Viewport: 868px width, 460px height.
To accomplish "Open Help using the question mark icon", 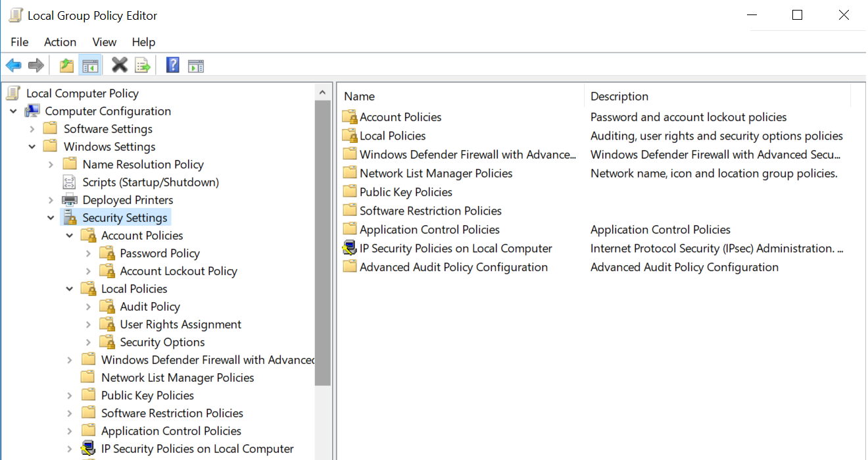I will click(x=173, y=64).
